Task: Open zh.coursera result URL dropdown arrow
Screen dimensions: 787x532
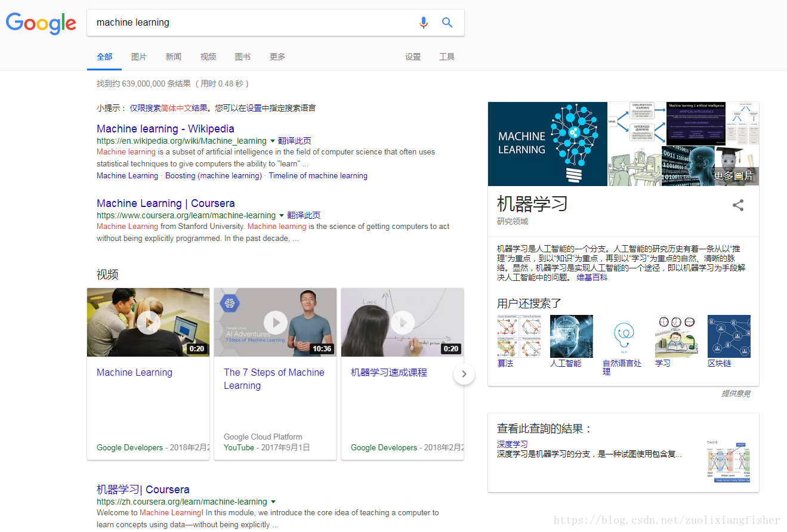Action: point(273,502)
